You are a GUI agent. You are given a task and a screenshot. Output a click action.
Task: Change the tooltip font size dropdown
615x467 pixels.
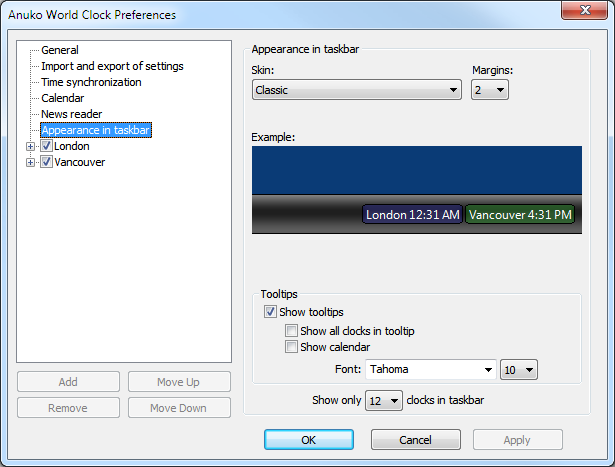click(x=519, y=370)
